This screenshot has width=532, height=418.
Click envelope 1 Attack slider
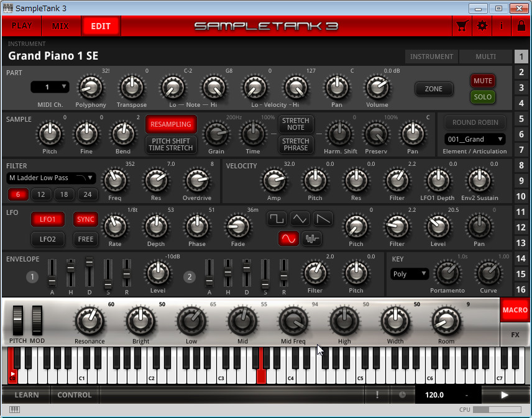[x=52, y=273]
